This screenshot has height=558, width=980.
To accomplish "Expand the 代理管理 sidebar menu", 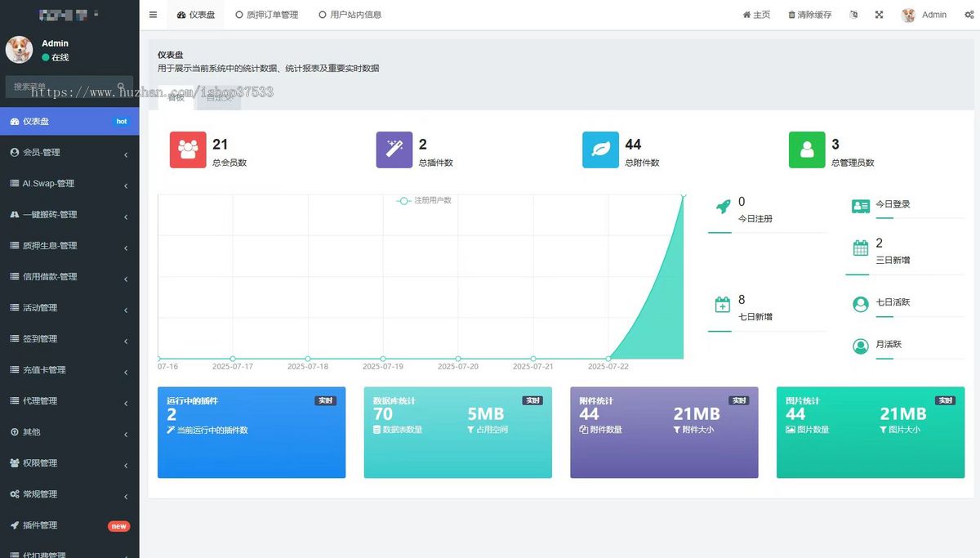I will [69, 400].
